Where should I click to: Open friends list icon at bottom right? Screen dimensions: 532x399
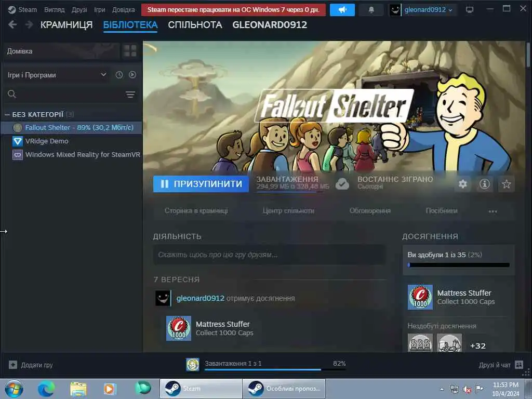click(x=519, y=365)
